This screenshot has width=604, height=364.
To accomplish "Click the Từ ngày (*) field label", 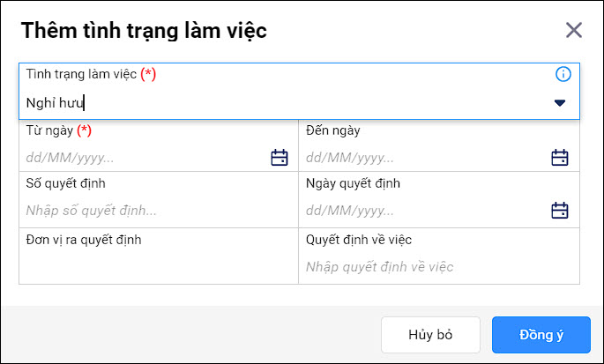I will (x=58, y=130).
